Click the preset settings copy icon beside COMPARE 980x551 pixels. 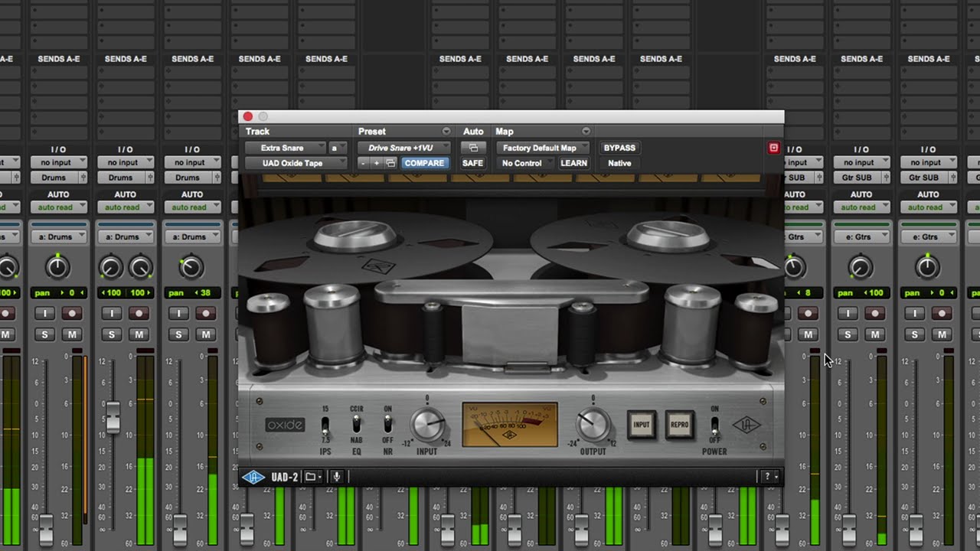tap(390, 163)
